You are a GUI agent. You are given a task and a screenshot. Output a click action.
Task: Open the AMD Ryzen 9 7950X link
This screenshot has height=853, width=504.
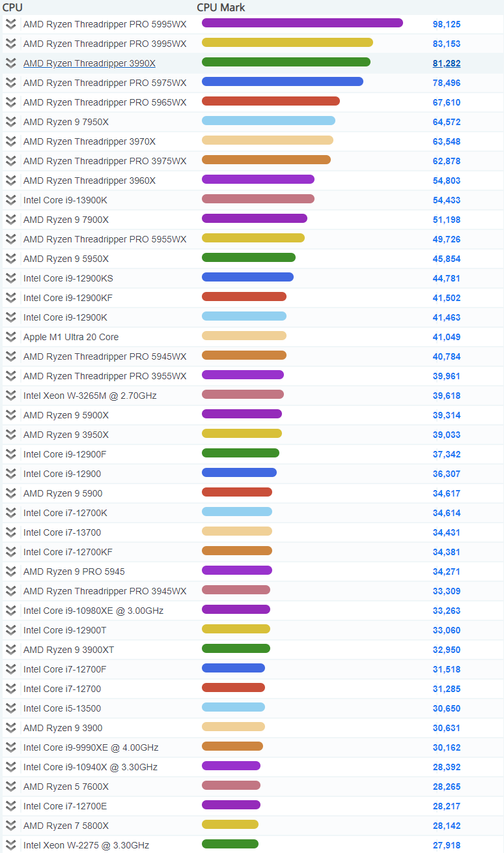click(66, 122)
